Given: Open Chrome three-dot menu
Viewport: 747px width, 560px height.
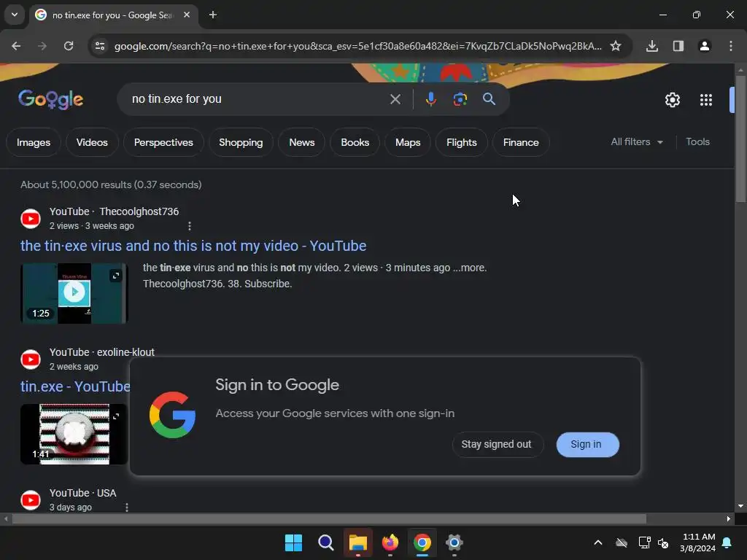Looking at the screenshot, I should tap(730, 46).
